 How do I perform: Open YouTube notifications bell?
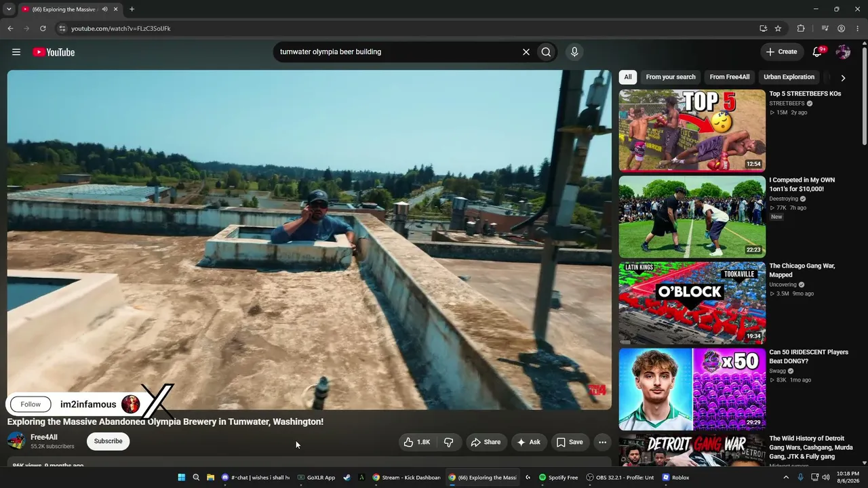pyautogui.click(x=818, y=52)
